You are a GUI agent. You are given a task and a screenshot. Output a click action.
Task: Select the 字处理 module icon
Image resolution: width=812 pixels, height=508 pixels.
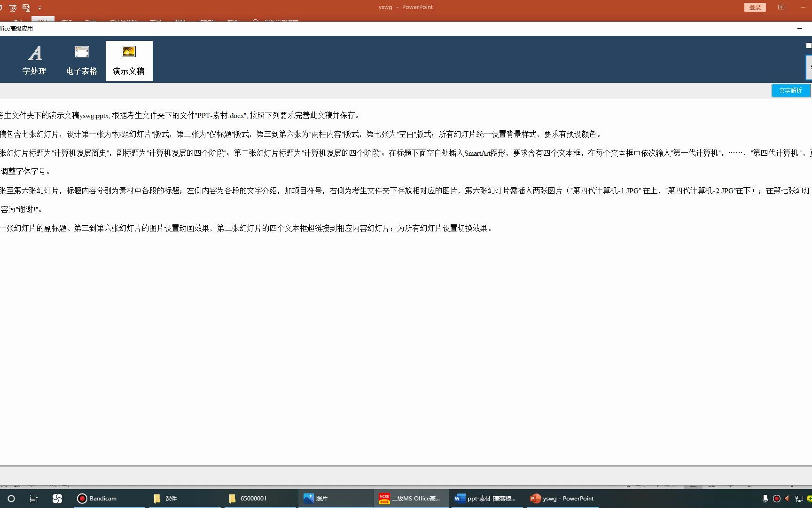[x=35, y=59]
